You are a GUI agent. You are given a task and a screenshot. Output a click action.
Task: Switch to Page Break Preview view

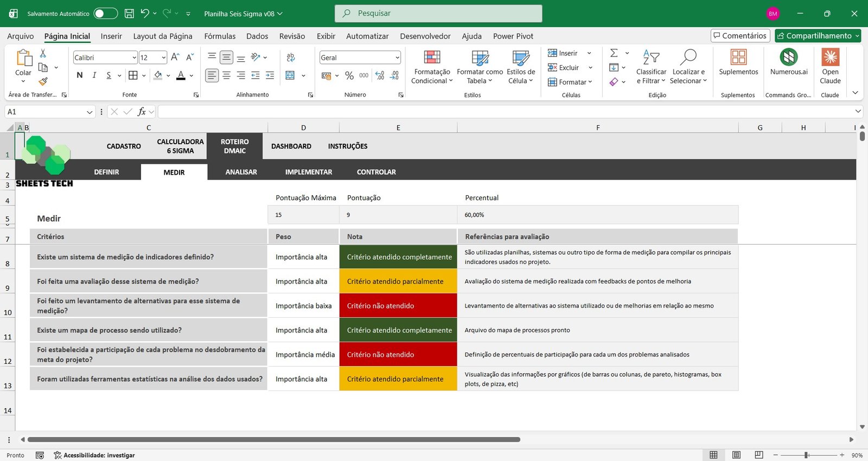click(758, 455)
